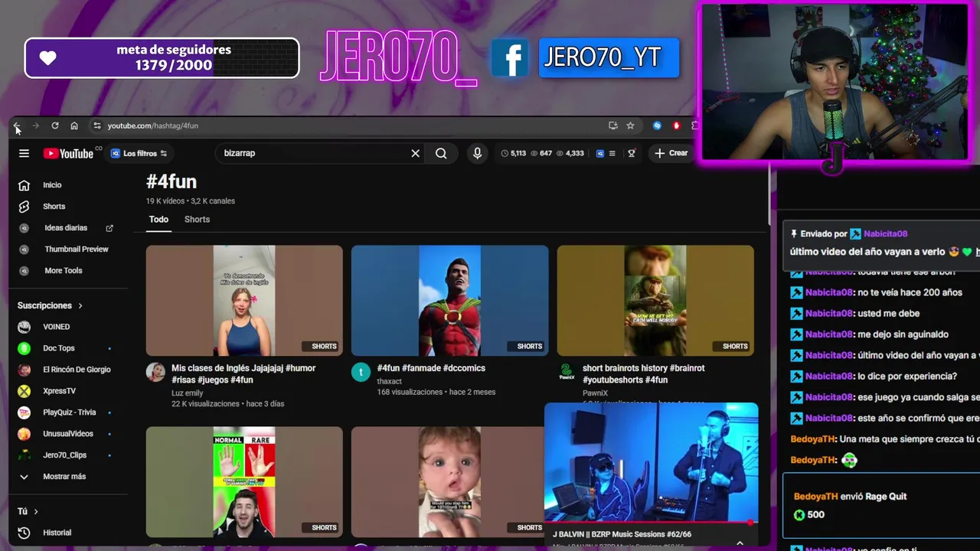This screenshot has width=980, height=551.
Task: Open Mis clases de Inglés video thumbnail
Action: tap(244, 300)
